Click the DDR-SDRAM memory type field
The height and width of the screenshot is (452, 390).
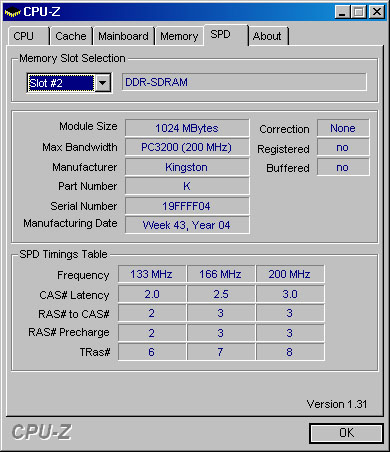click(x=244, y=82)
